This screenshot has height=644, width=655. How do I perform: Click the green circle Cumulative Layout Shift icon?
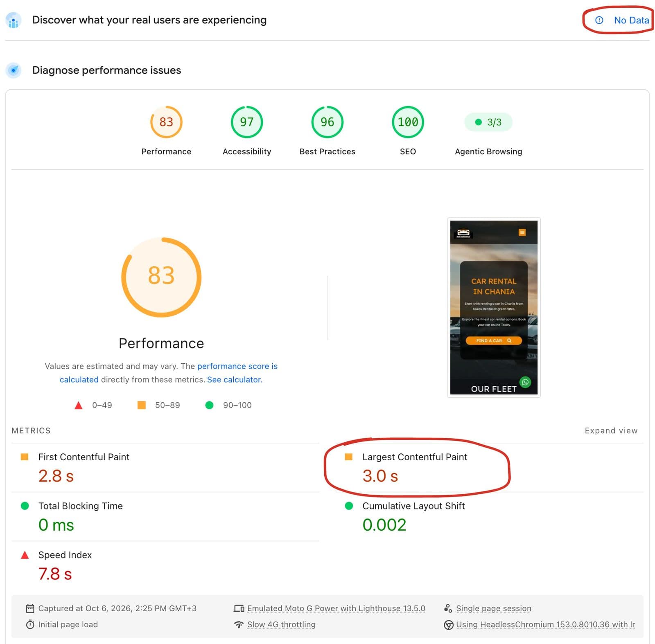pos(349,506)
